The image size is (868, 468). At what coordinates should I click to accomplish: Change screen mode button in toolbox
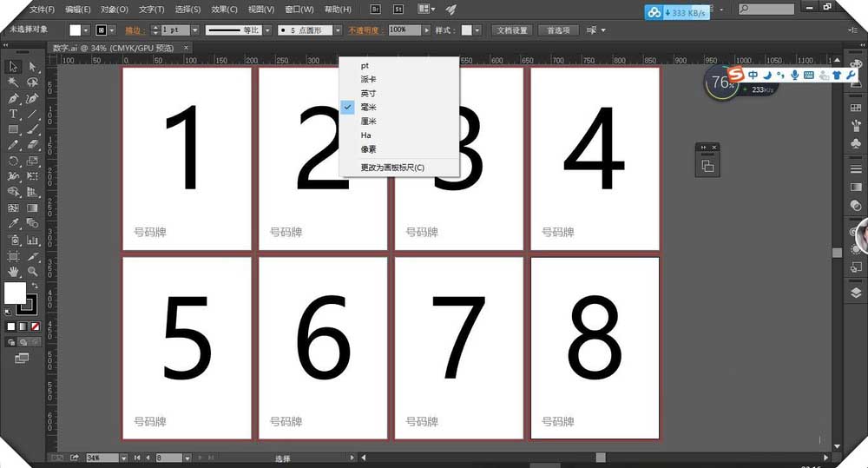[22, 359]
